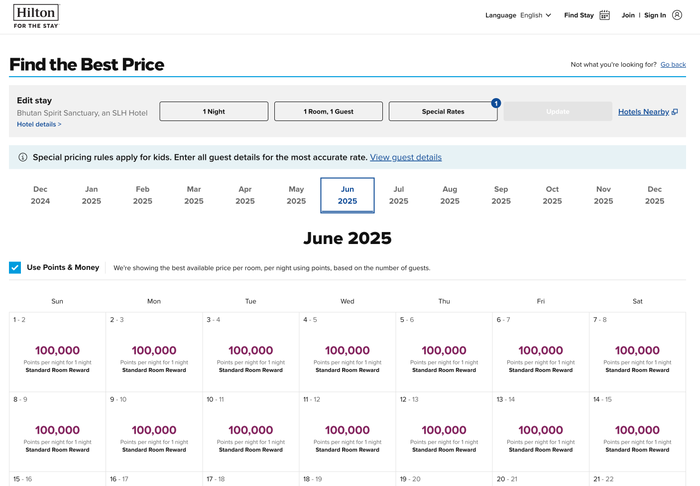
Task: Select the Dec 2024 month tab
Action: pyautogui.click(x=40, y=195)
